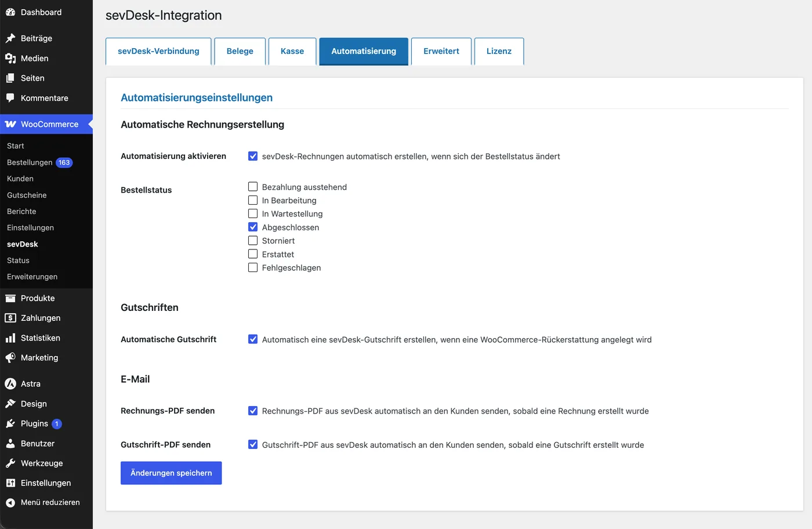Click the Seiten pages icon
The width and height of the screenshot is (812, 529).
tap(10, 78)
